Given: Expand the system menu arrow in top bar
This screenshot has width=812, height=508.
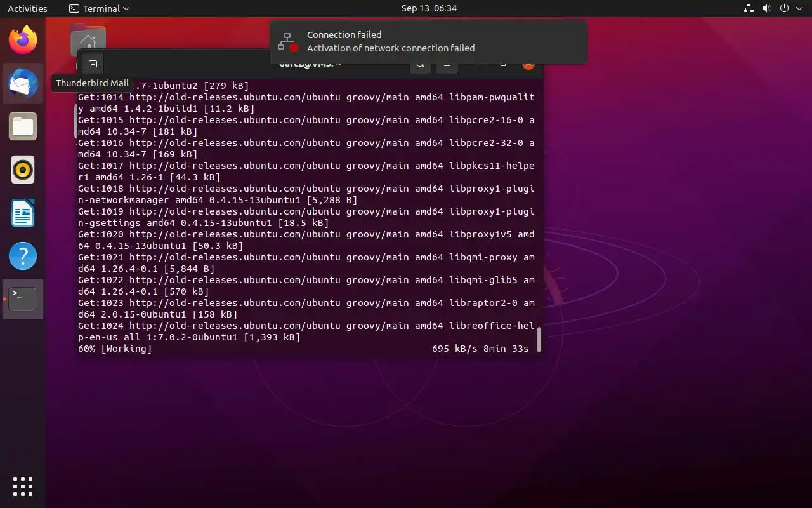Looking at the screenshot, I should click(798, 8).
